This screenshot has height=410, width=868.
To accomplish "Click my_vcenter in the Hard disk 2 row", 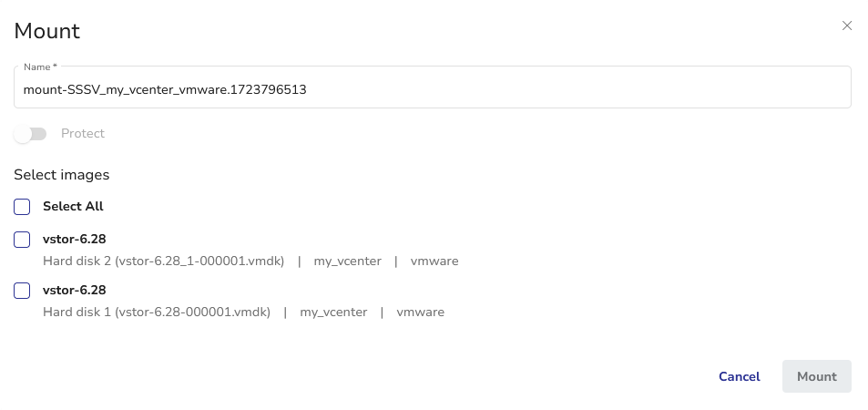I will coord(347,261).
